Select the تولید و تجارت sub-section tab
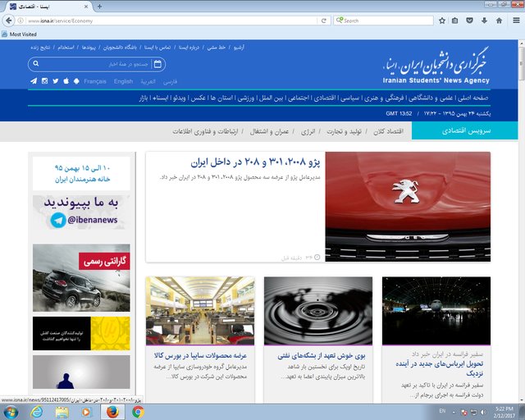525x420 pixels. pos(344,131)
